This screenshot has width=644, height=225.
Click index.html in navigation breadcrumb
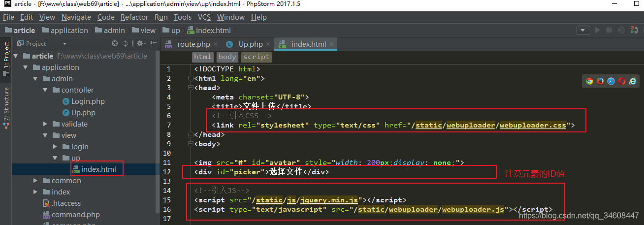tap(209, 30)
